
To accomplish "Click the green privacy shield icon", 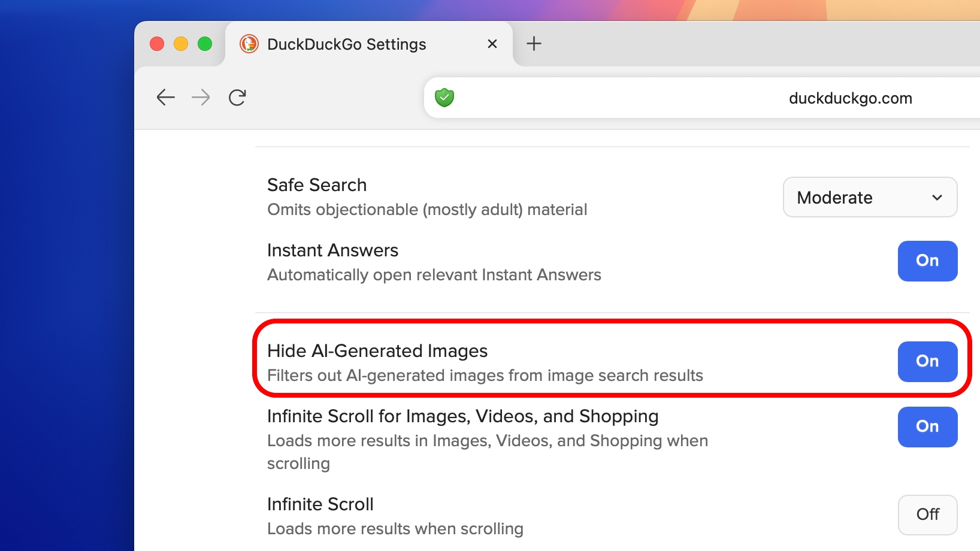I will point(444,97).
